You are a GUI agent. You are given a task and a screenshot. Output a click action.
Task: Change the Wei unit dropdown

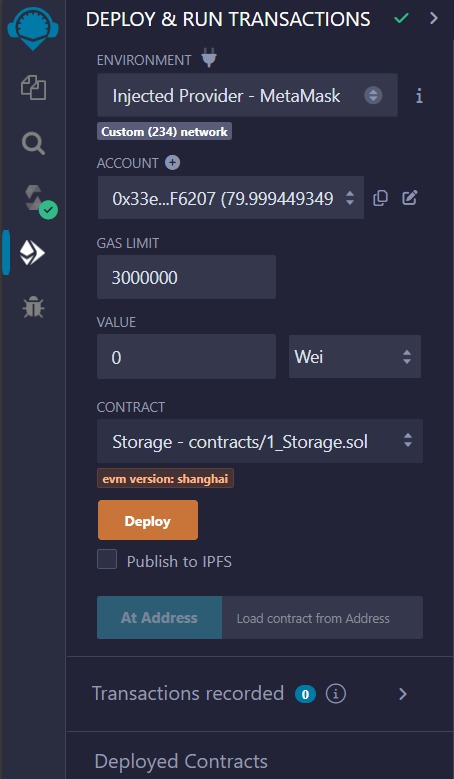(355, 356)
